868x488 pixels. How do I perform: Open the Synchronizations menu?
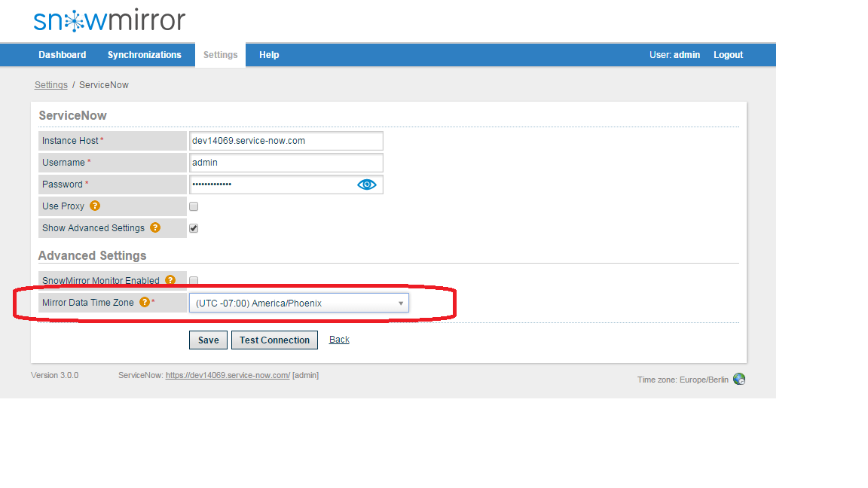145,54
